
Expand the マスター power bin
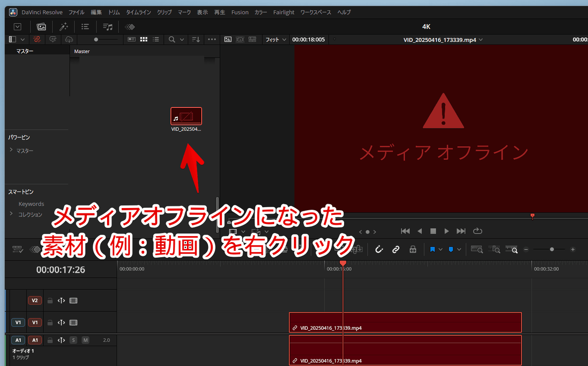coord(11,151)
